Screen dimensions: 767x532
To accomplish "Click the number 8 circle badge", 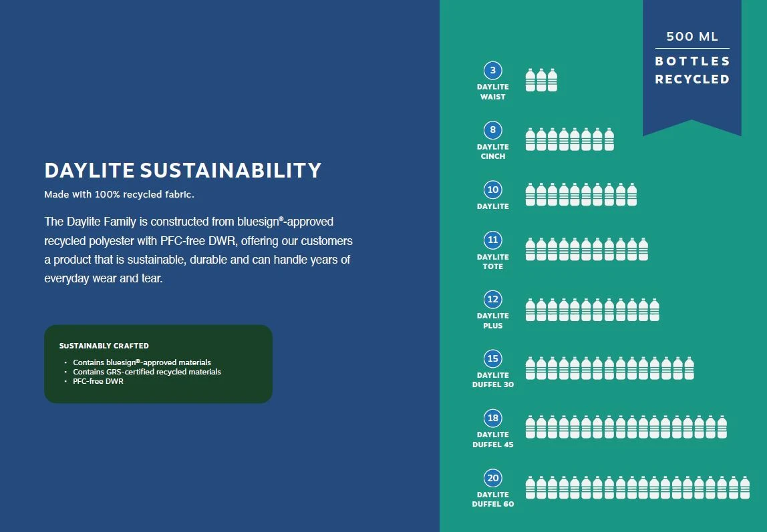I will pyautogui.click(x=493, y=130).
